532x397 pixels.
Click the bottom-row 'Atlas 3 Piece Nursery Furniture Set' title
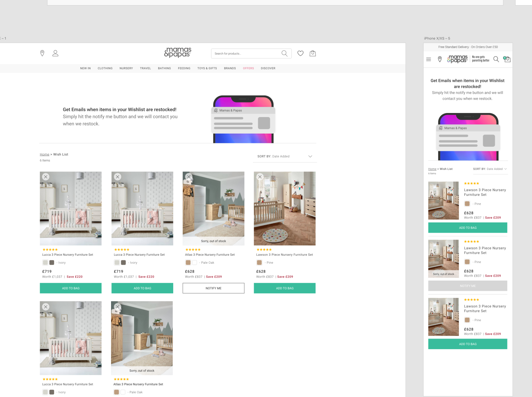138,384
